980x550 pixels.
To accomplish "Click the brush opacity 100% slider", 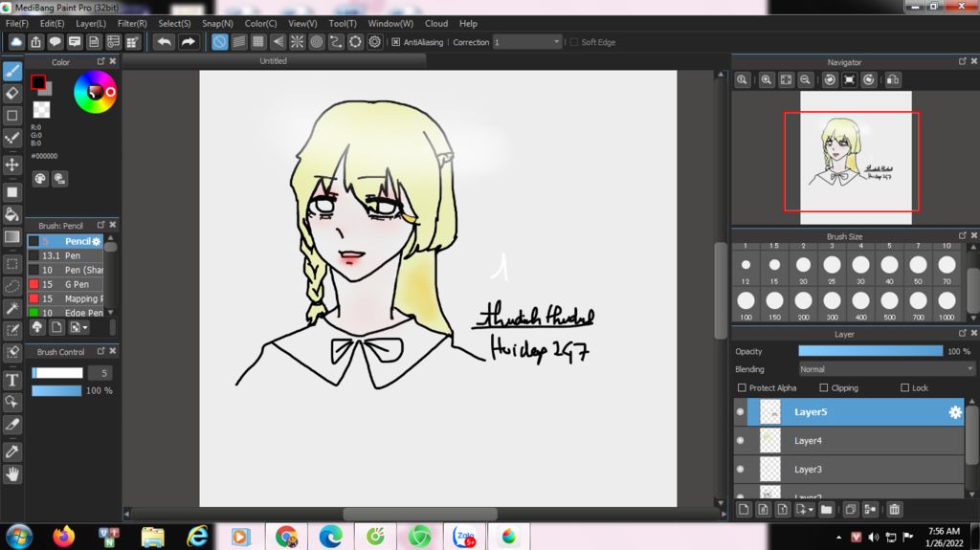I will tap(56, 390).
